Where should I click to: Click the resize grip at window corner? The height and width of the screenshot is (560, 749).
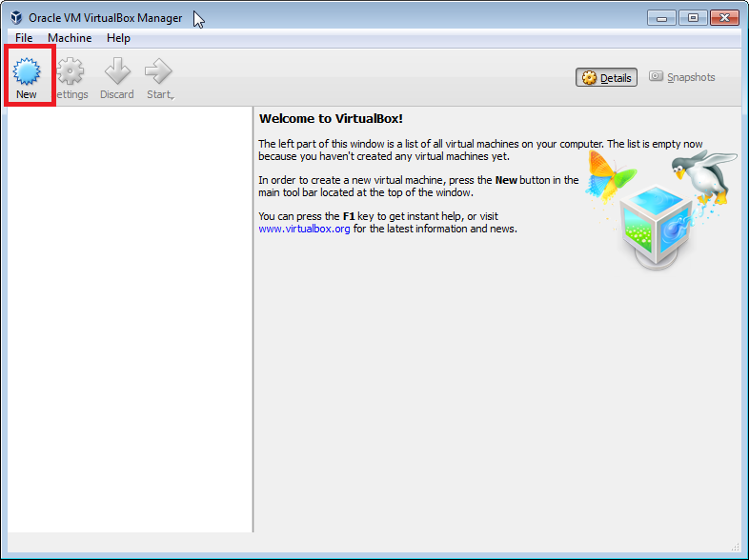click(735, 547)
